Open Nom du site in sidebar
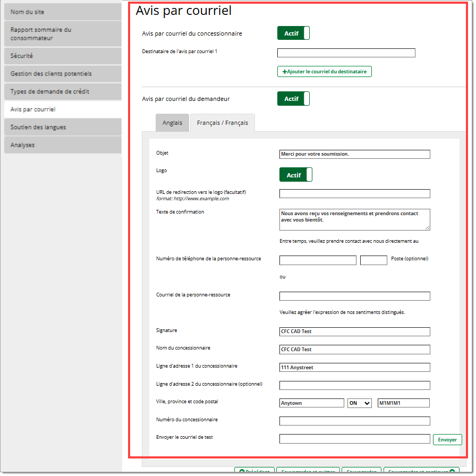The image size is (476, 476). [63, 12]
